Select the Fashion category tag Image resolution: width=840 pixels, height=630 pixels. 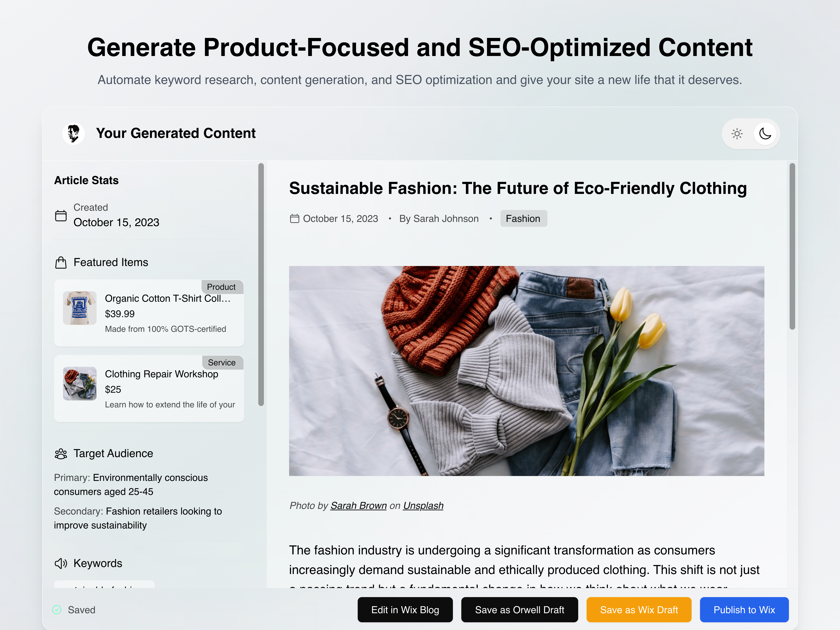point(523,219)
